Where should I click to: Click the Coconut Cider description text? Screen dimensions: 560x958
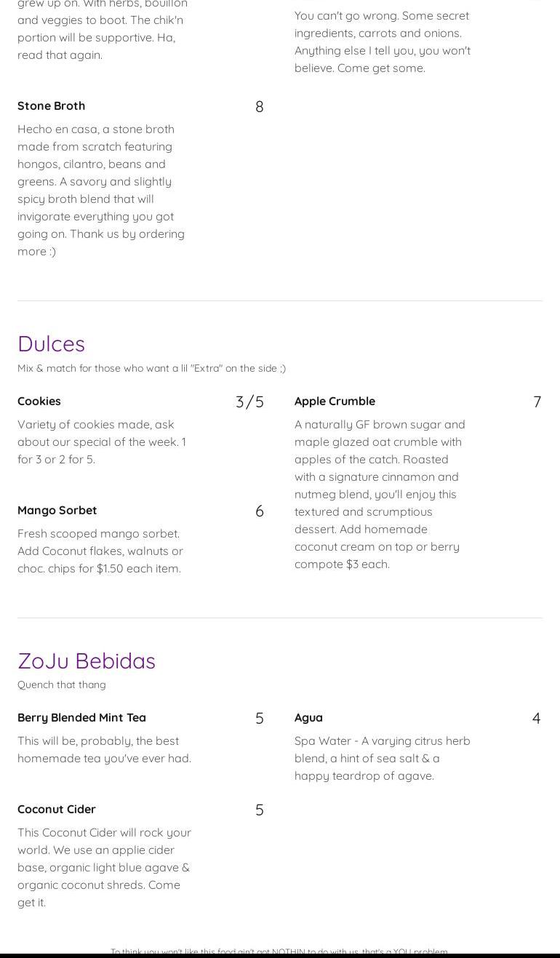104,867
